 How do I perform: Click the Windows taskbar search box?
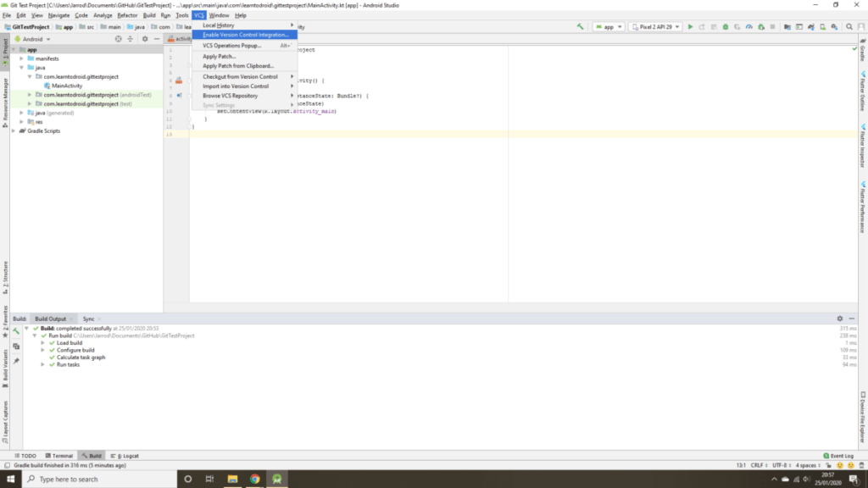93,479
